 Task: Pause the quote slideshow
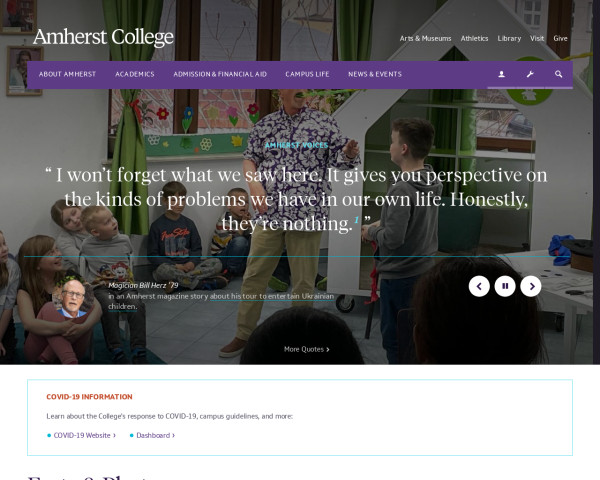[505, 286]
